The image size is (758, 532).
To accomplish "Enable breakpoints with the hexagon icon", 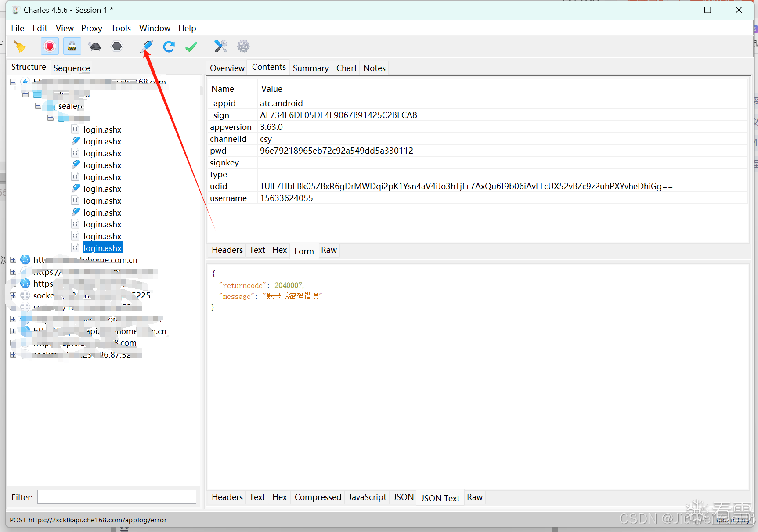I will coord(117,46).
